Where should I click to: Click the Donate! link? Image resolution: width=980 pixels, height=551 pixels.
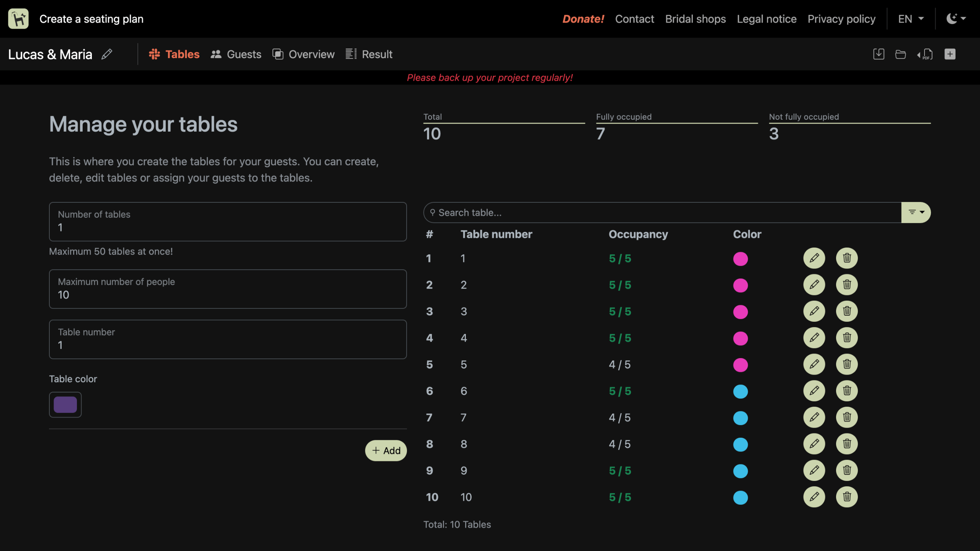tap(583, 19)
